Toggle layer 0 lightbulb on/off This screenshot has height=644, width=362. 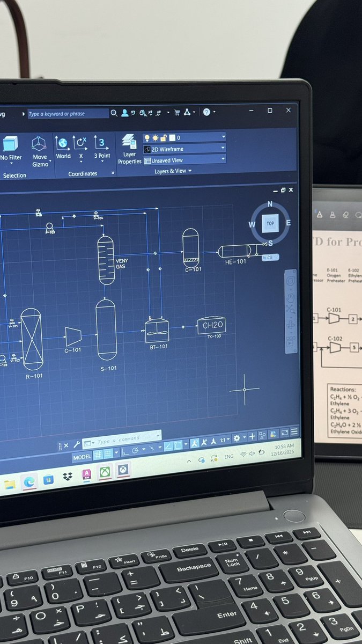147,137
